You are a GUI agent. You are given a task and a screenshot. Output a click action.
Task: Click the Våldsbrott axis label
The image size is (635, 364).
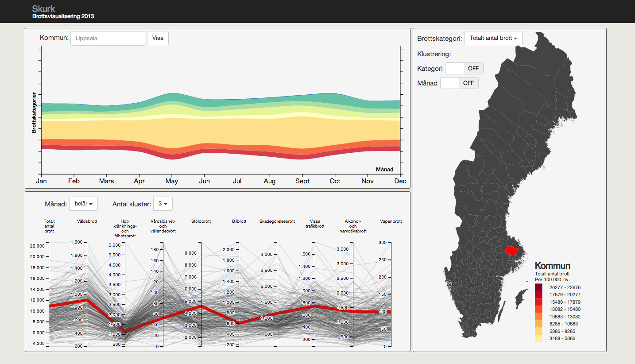pyautogui.click(x=87, y=221)
